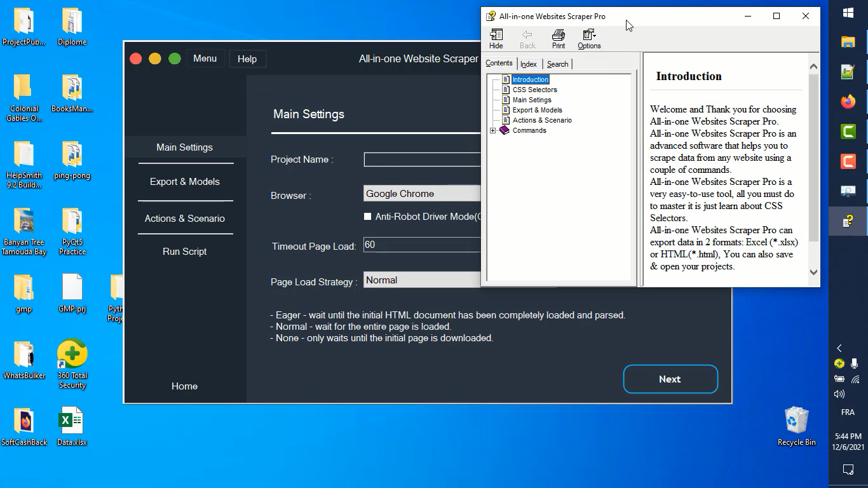Open Run Script sidebar section

click(x=185, y=252)
